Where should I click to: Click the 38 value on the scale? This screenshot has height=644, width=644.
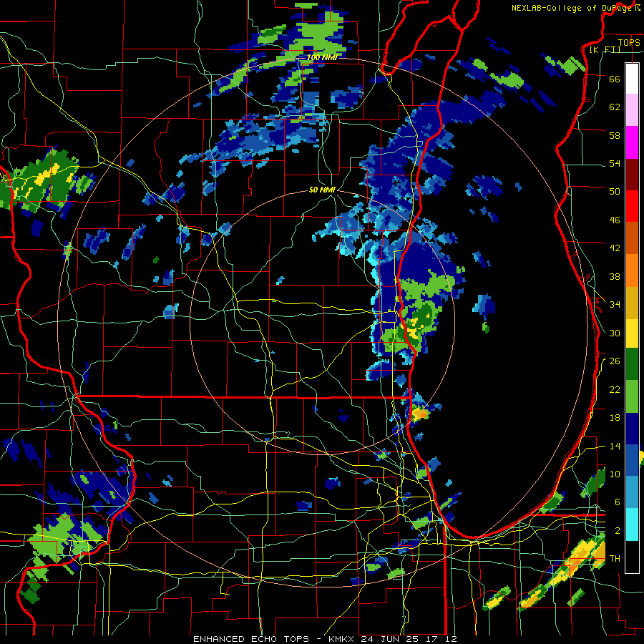[x=615, y=276]
